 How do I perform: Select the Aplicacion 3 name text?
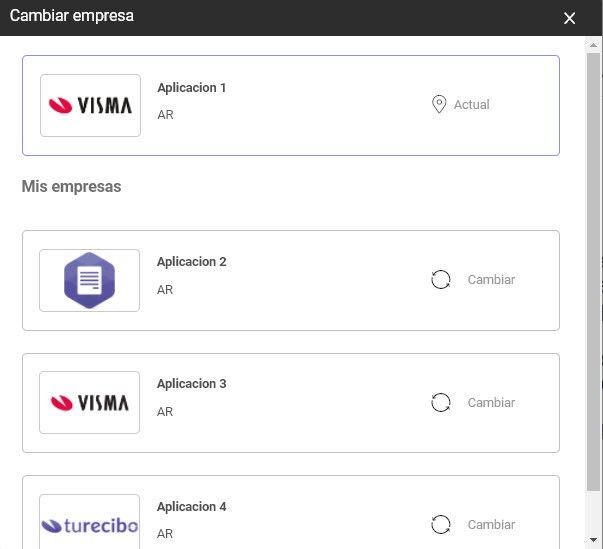(192, 384)
